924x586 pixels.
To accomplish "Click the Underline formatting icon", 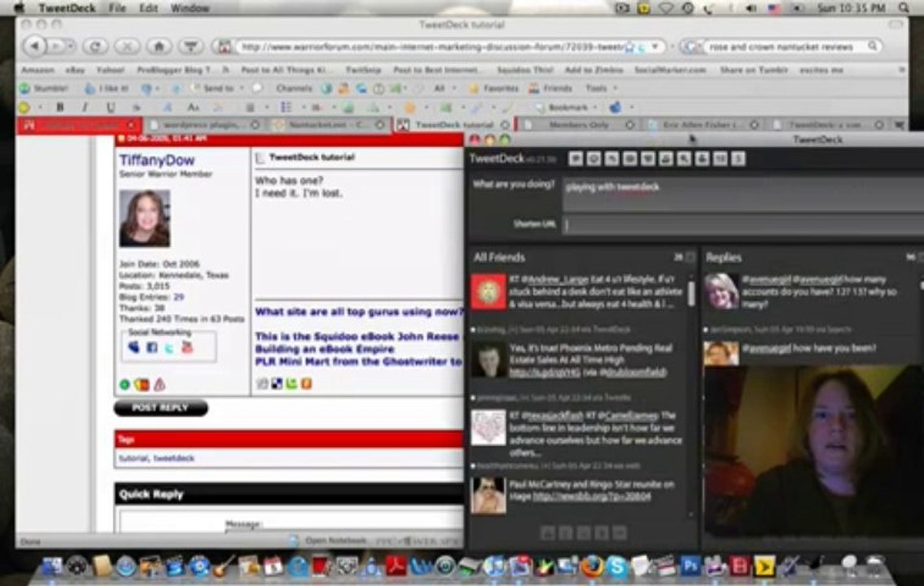I will pos(110,107).
